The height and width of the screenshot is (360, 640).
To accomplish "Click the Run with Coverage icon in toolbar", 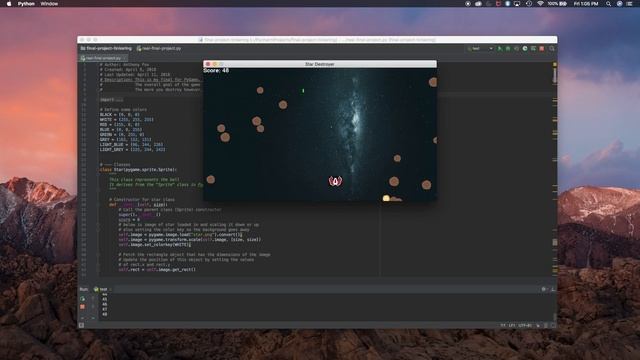I will pyautogui.click(x=516, y=49).
